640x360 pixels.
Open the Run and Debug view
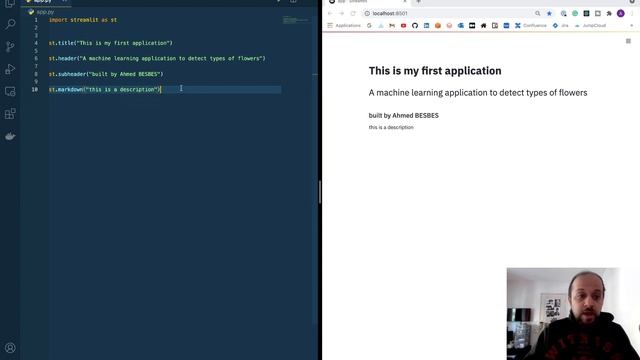[x=10, y=69]
